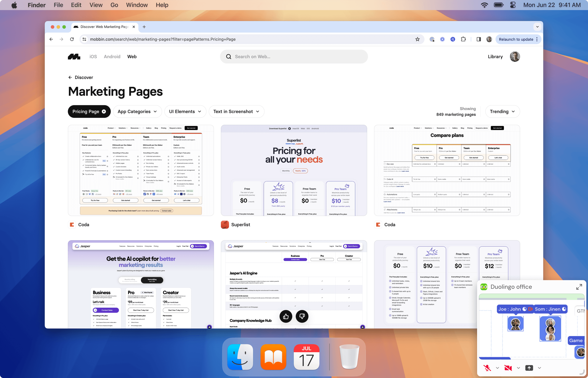Open the Window menu
The width and height of the screenshot is (588, 378).
(x=137, y=5)
